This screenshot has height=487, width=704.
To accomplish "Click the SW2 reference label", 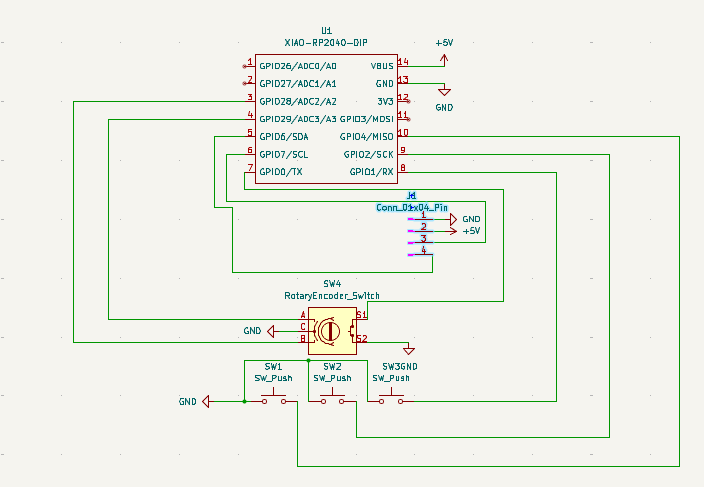I will (332, 366).
